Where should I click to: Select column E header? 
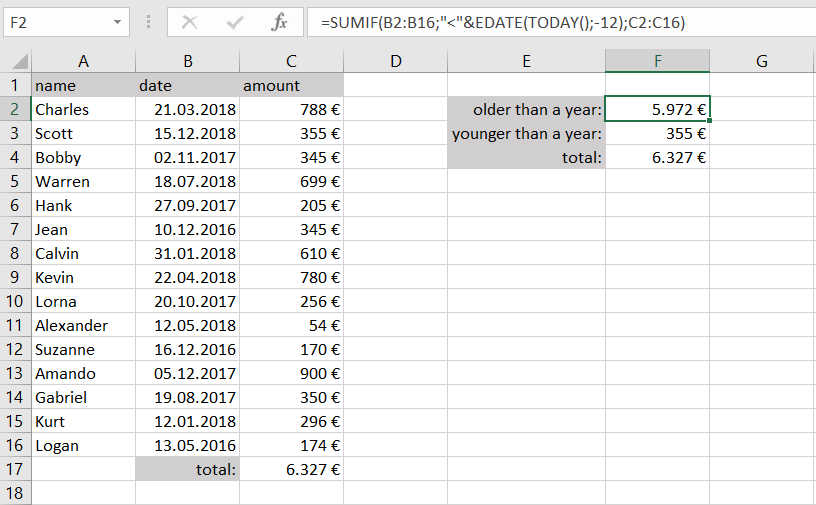click(x=526, y=61)
